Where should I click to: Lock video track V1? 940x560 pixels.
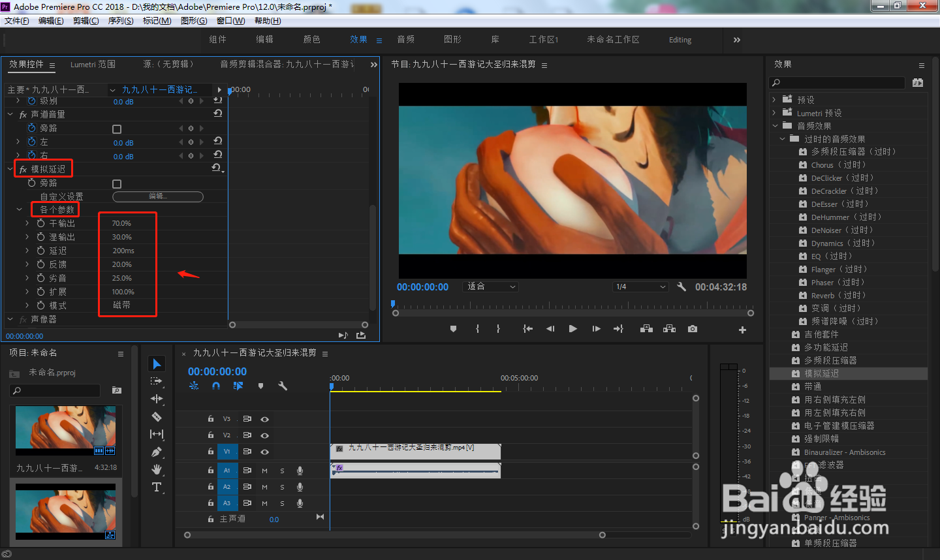tap(210, 452)
